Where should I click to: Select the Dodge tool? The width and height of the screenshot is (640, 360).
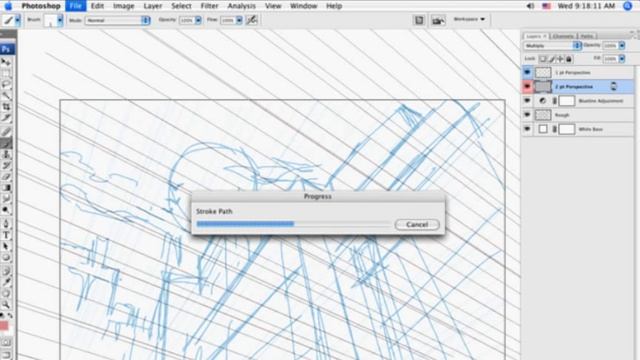coord(6,210)
